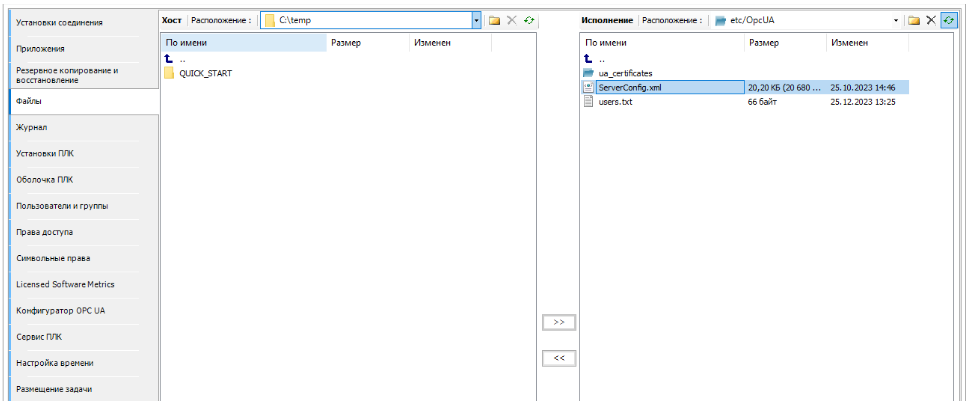Create new folder in host panel
The height and width of the screenshot is (402, 967).
(x=494, y=20)
